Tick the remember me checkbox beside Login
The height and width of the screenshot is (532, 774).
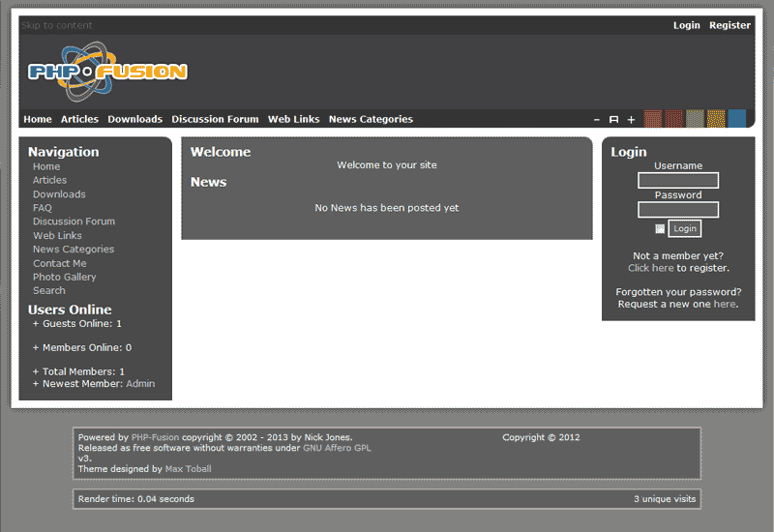tap(660, 229)
